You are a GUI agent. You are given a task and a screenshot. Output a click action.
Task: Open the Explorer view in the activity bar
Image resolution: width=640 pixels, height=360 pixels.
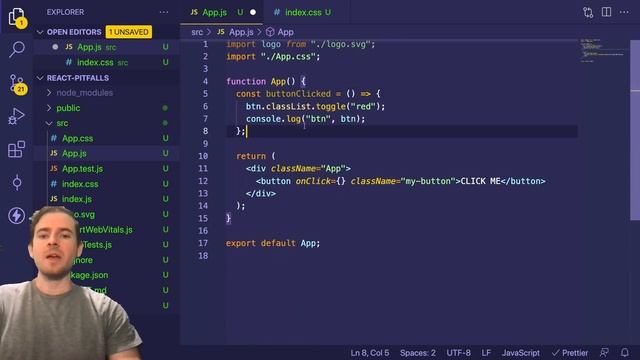click(x=17, y=17)
